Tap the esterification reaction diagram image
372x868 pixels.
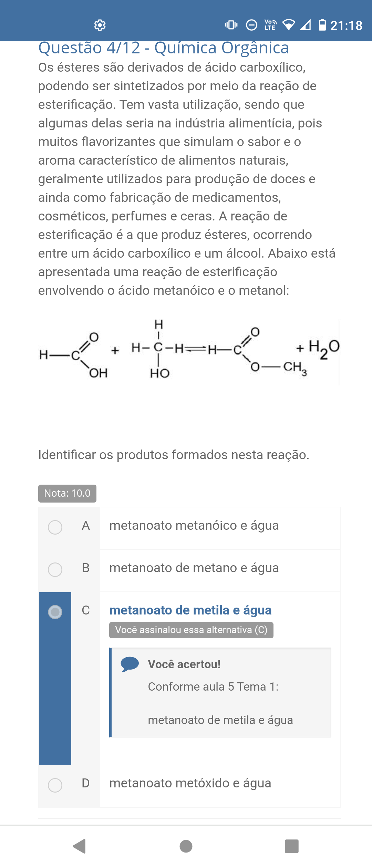click(189, 352)
